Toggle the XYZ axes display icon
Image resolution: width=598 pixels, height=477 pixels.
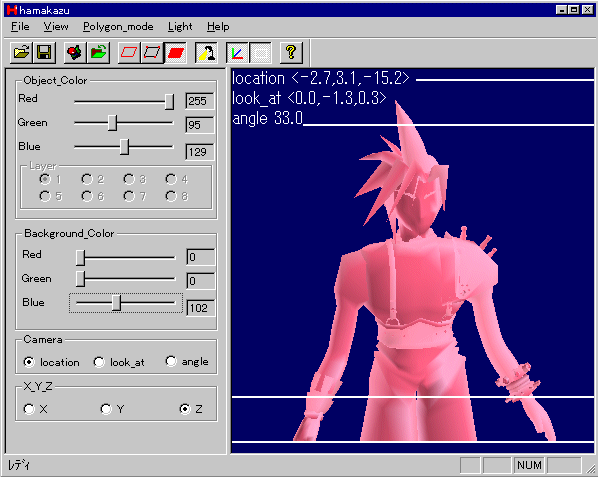(237, 53)
